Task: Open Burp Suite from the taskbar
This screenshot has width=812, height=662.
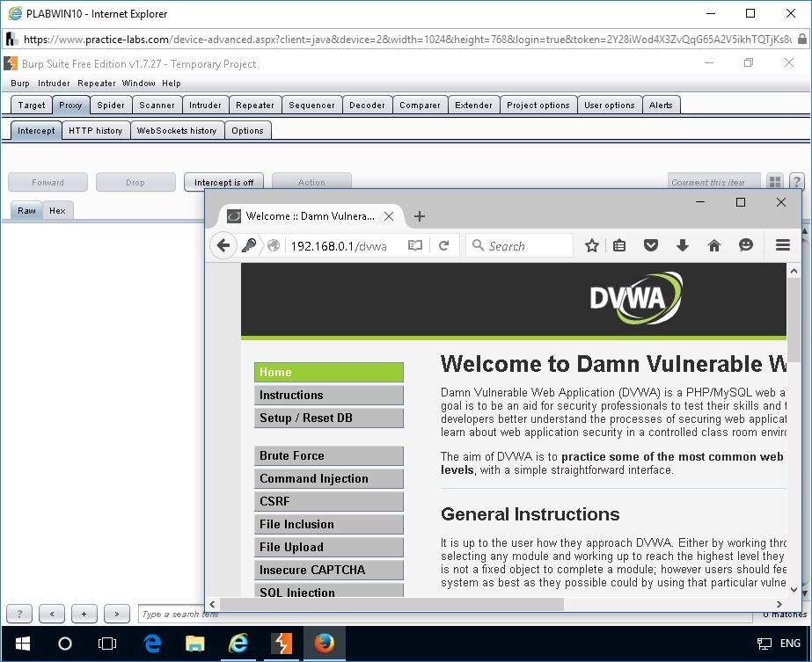Action: (x=282, y=644)
